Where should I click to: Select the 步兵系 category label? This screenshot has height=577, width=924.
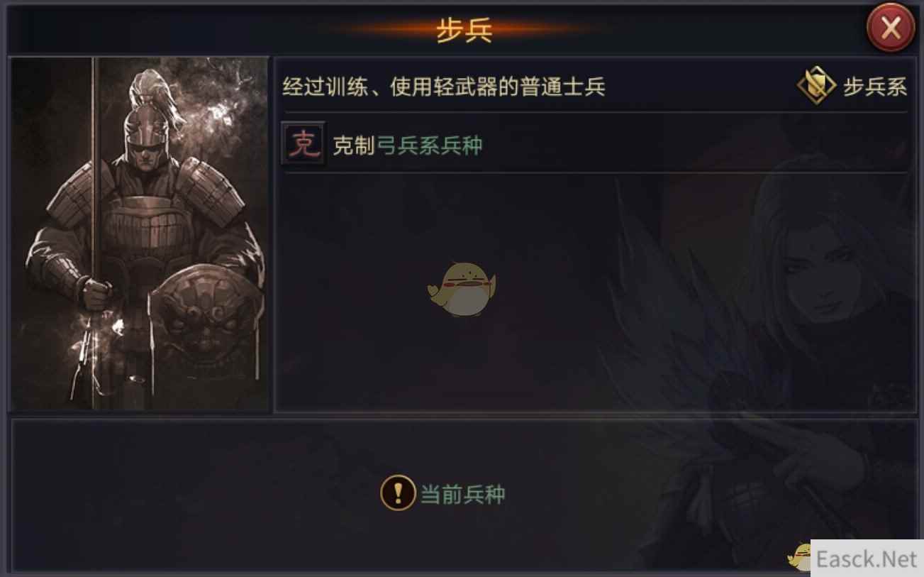875,87
